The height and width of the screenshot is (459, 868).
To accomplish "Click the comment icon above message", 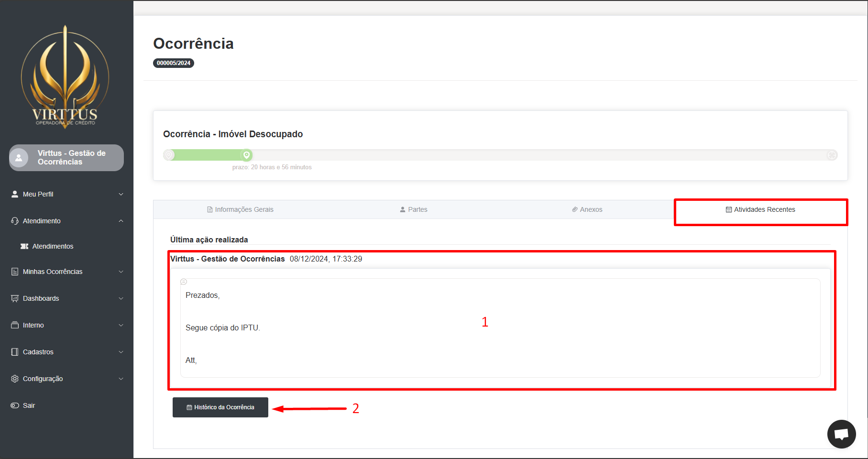I will [184, 282].
